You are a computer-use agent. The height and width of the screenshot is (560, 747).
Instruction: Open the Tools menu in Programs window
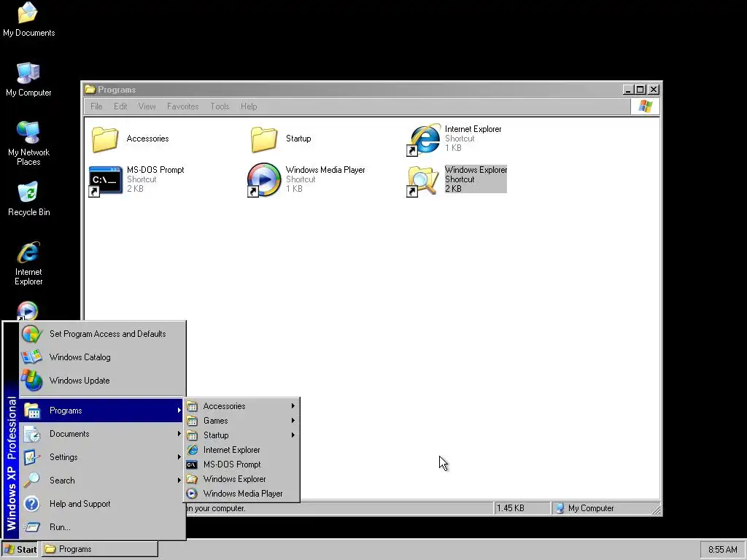220,106
